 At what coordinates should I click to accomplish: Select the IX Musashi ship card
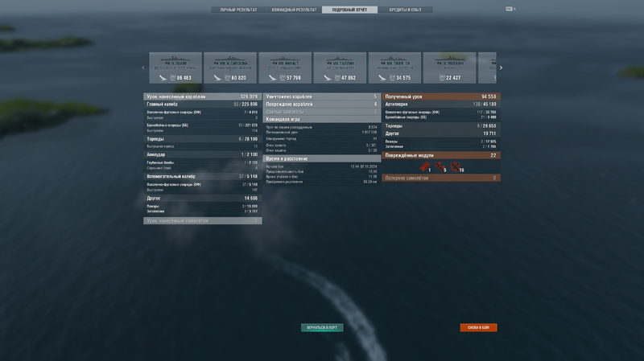[450, 68]
